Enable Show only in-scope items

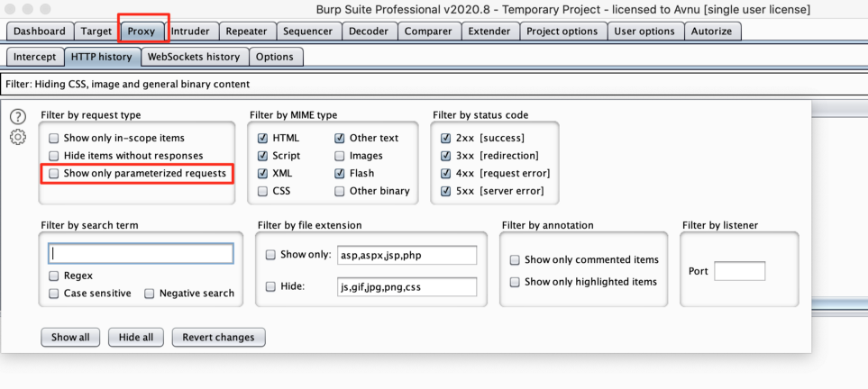pos(54,139)
